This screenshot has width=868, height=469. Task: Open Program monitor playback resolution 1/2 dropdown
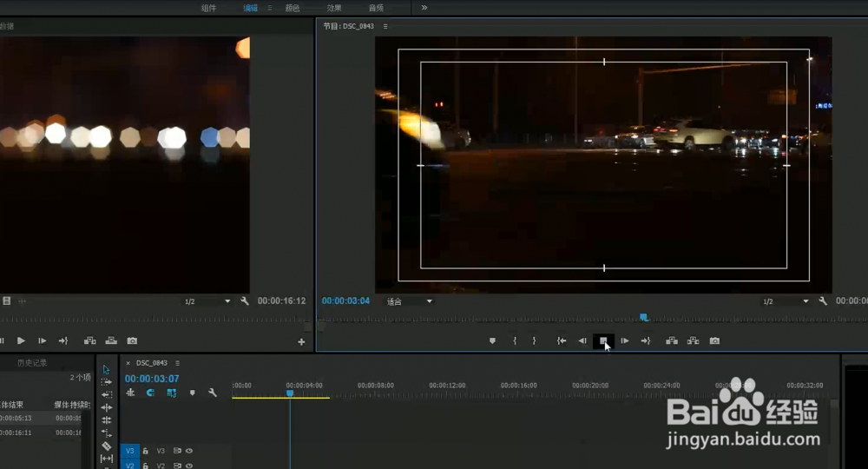coord(786,301)
